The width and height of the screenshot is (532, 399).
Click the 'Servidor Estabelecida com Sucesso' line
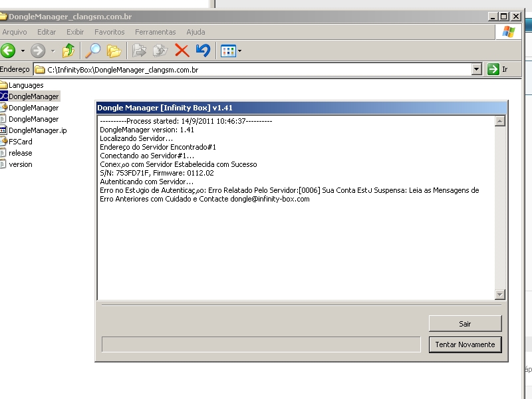(x=178, y=164)
